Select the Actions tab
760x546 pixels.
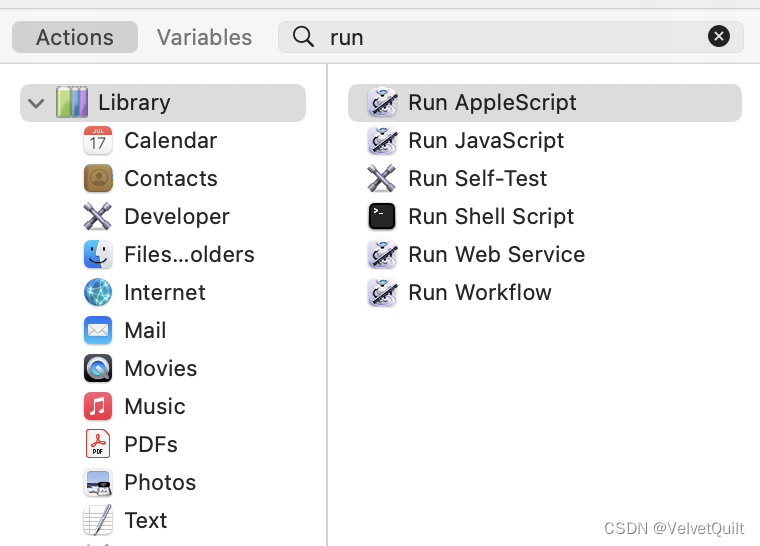75,38
